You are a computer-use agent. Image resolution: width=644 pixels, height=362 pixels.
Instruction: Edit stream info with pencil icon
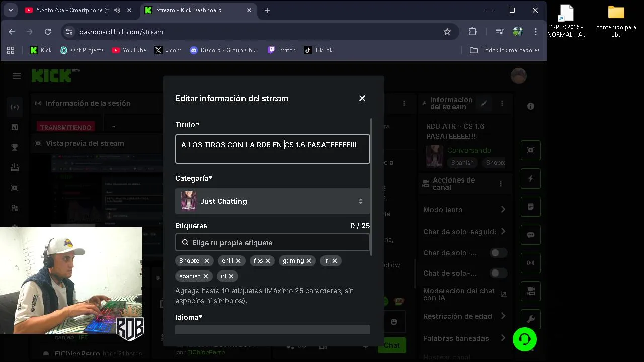(x=484, y=103)
